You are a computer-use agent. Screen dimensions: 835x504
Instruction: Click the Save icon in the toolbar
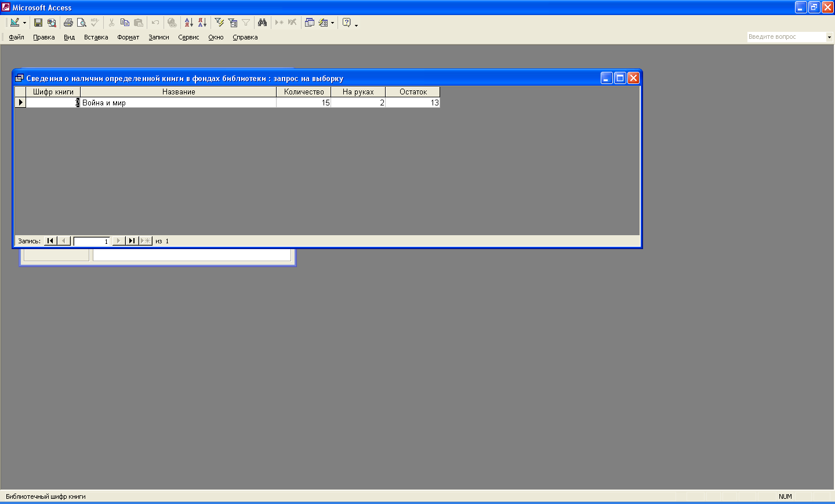[x=38, y=23]
